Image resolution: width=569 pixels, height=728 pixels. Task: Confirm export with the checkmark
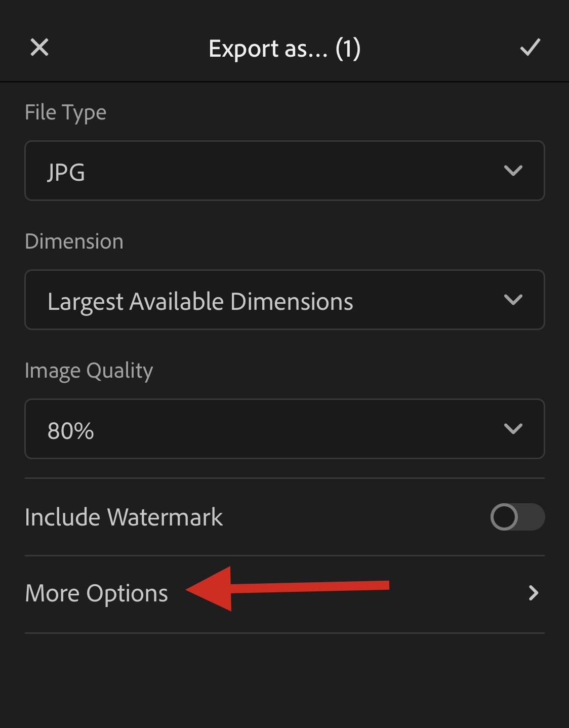point(530,48)
